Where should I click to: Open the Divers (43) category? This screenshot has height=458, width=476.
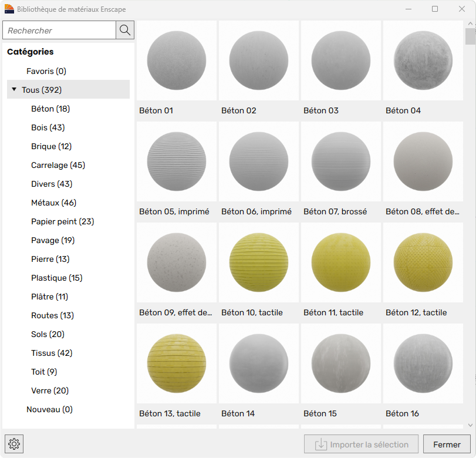[52, 184]
